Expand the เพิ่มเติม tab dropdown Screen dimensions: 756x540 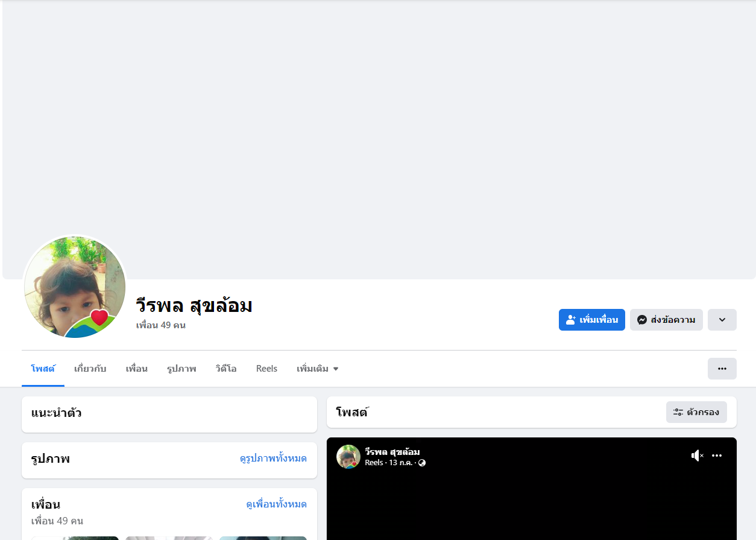(x=318, y=369)
